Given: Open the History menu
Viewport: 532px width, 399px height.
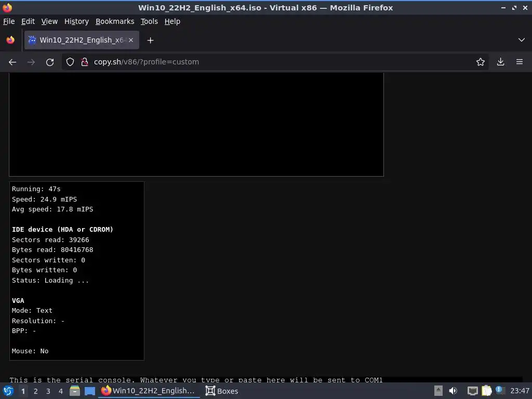Looking at the screenshot, I should pos(76,21).
